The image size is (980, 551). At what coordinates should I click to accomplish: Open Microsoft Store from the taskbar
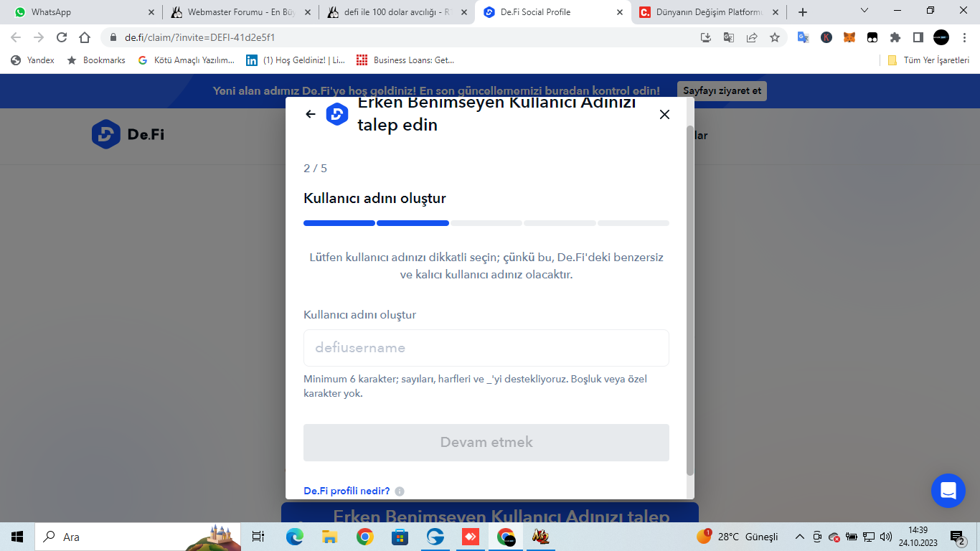[400, 537]
